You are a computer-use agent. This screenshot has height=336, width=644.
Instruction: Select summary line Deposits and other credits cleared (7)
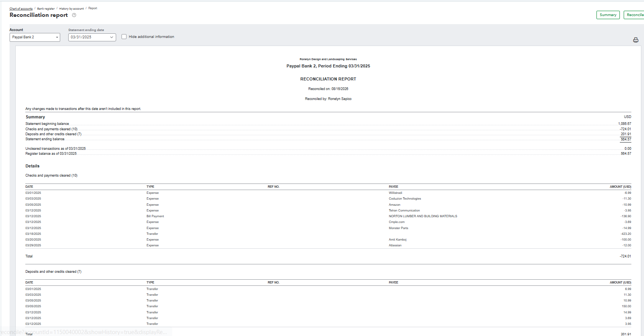(x=53, y=134)
